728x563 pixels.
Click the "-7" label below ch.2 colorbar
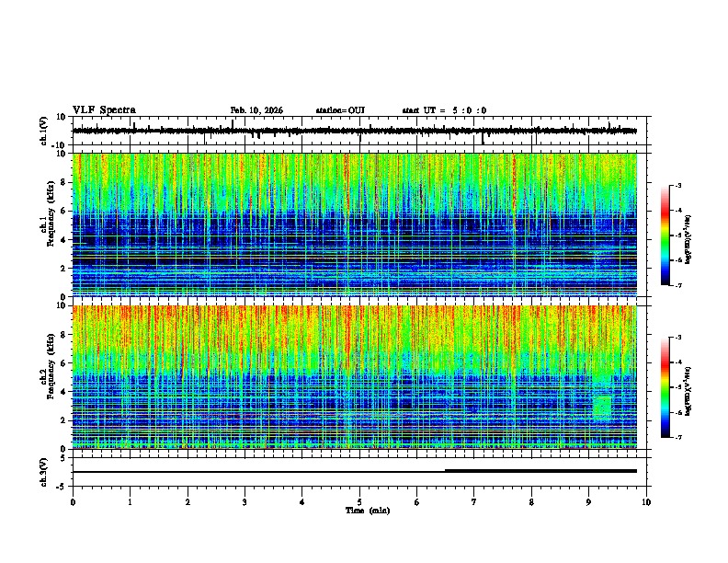(x=677, y=437)
